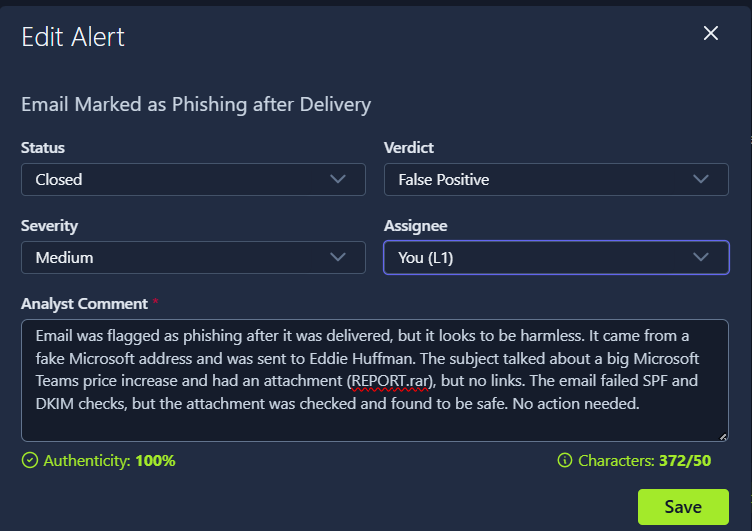This screenshot has height=531, width=752.
Task: Click the Edit Alert dialog title
Action: [x=73, y=37]
